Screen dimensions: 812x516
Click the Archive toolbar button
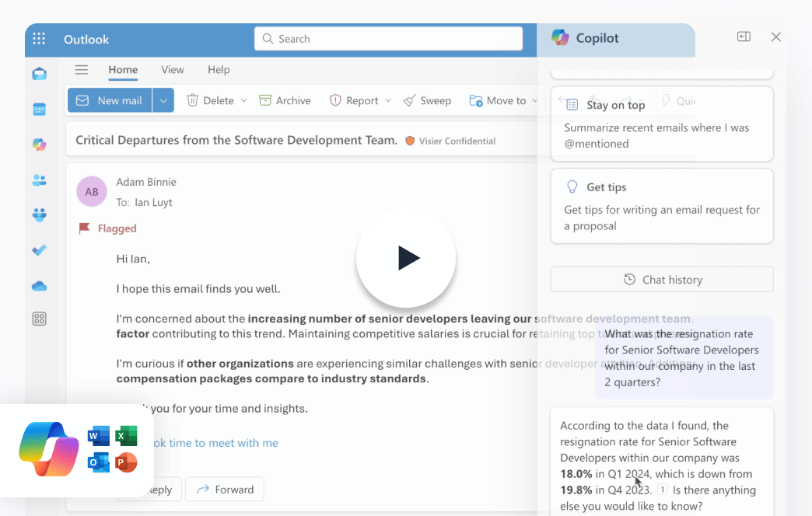click(x=285, y=101)
